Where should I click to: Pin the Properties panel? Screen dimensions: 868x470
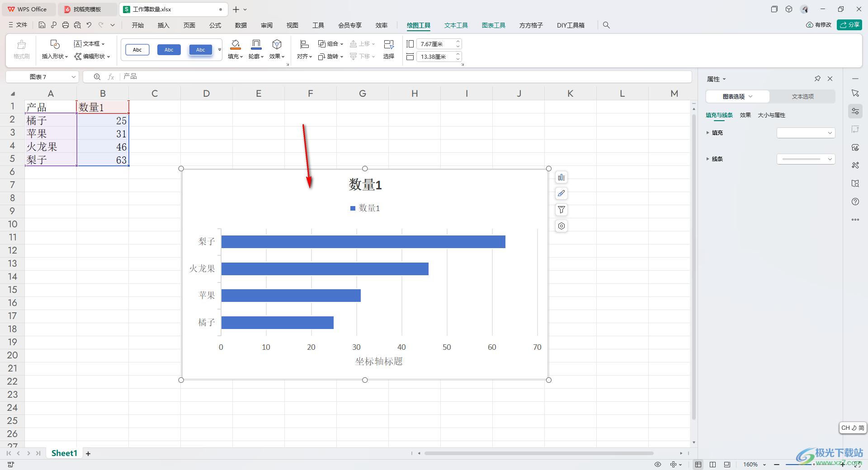pyautogui.click(x=817, y=79)
